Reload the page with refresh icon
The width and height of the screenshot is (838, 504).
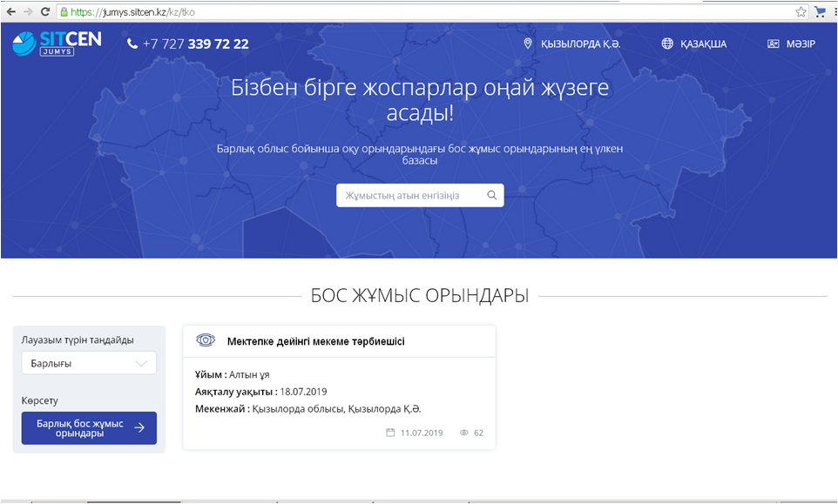pos(45,11)
